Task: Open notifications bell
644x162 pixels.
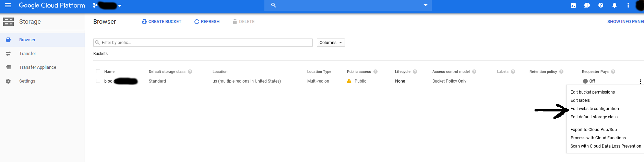Action: pyautogui.click(x=615, y=6)
